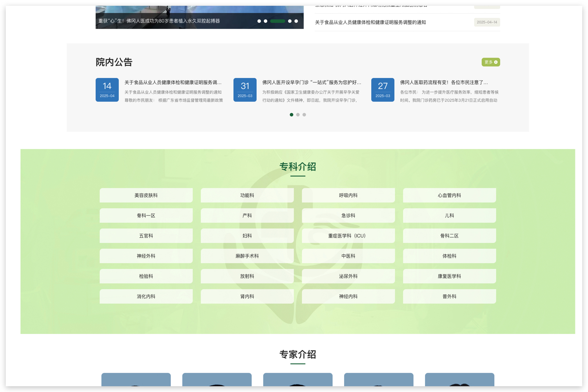Open the 重症医学科（ICU）department

(x=348, y=236)
